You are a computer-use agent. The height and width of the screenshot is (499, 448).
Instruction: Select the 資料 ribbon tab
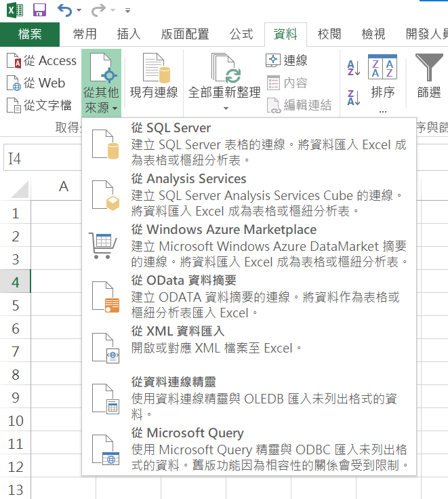point(285,34)
